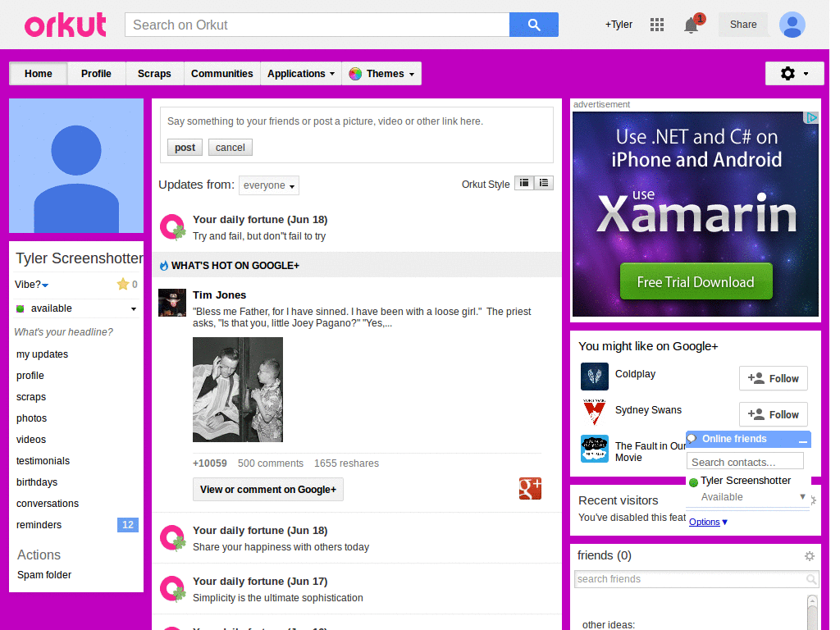Follow Coldplay

tap(773, 379)
